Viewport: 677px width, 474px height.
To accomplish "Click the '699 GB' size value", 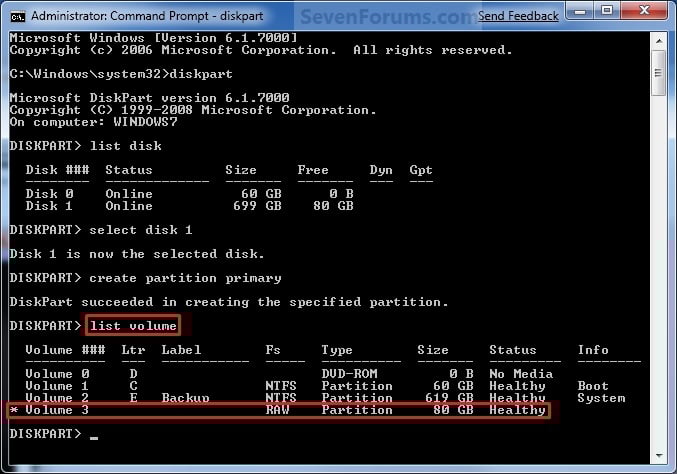I will (x=257, y=205).
